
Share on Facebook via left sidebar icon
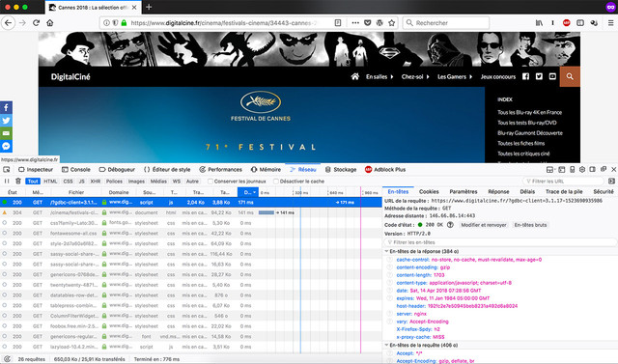tap(6, 107)
